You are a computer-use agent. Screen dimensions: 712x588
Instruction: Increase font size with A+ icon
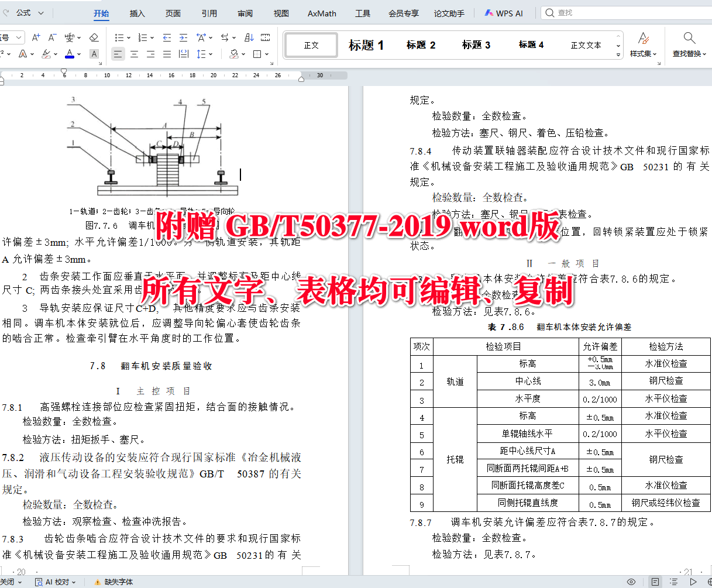click(x=36, y=37)
